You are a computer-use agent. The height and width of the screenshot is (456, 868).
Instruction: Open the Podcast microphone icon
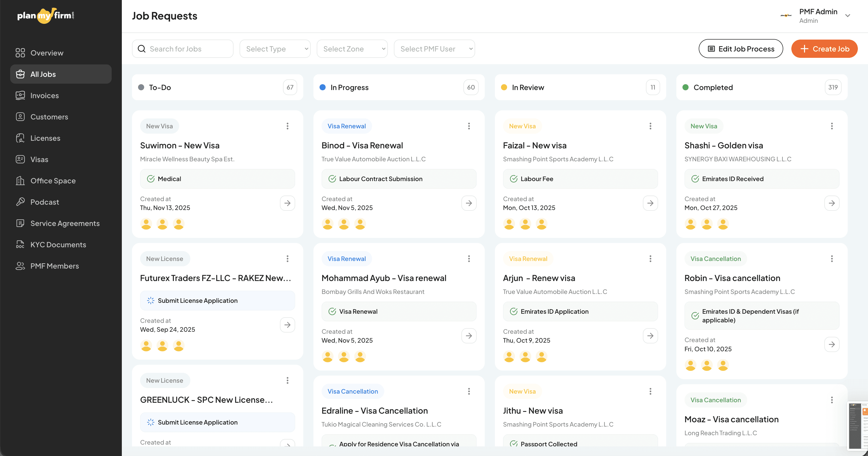20,202
